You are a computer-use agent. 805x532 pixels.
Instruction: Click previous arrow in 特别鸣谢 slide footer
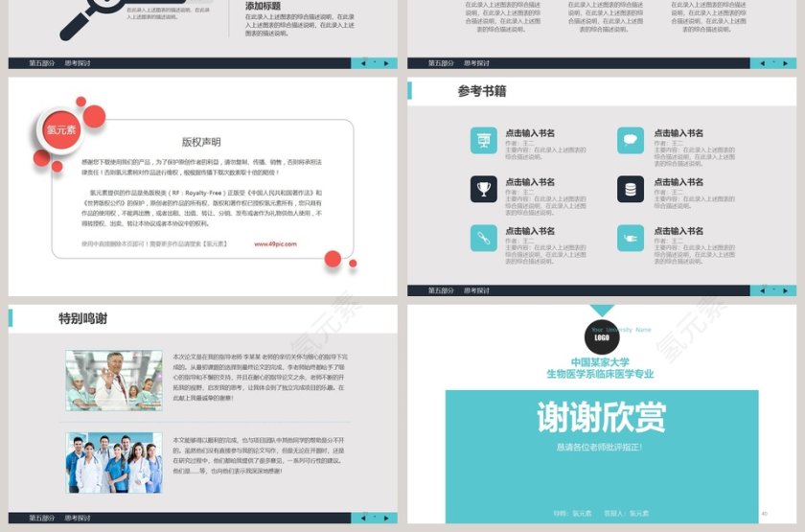[363, 519]
